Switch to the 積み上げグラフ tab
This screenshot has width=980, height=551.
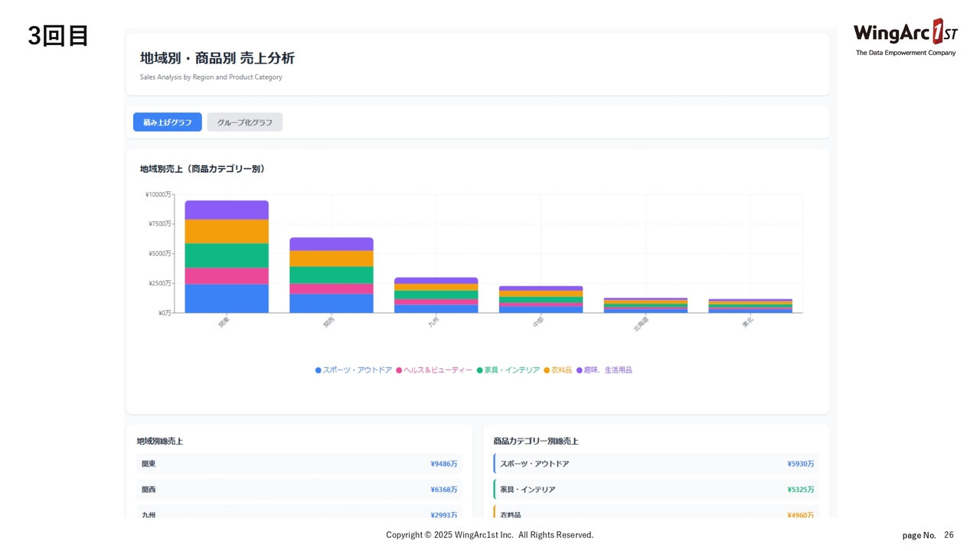pyautogui.click(x=167, y=122)
